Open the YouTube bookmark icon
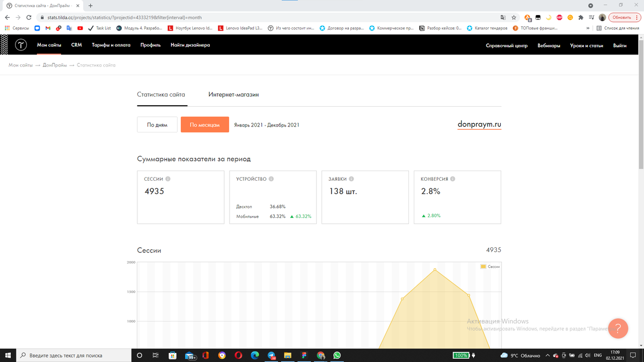The height and width of the screenshot is (362, 644). pyautogui.click(x=80, y=28)
